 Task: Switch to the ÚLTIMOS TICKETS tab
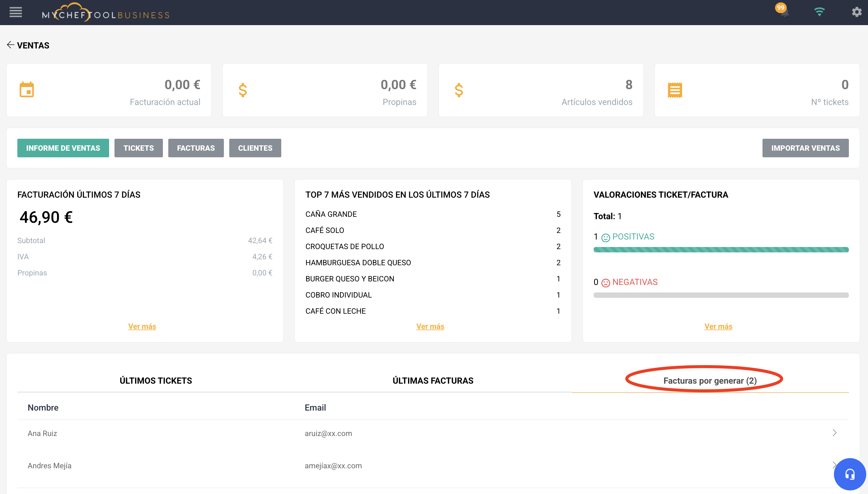pyautogui.click(x=156, y=381)
